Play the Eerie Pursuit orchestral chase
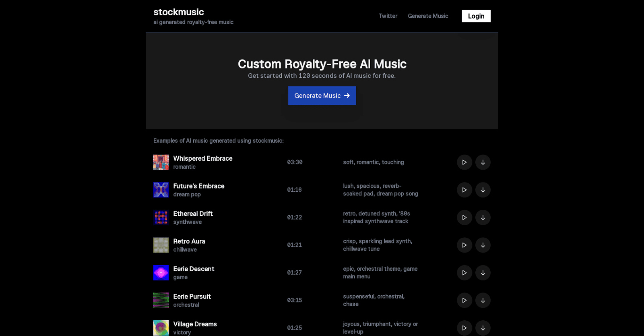 point(464,300)
